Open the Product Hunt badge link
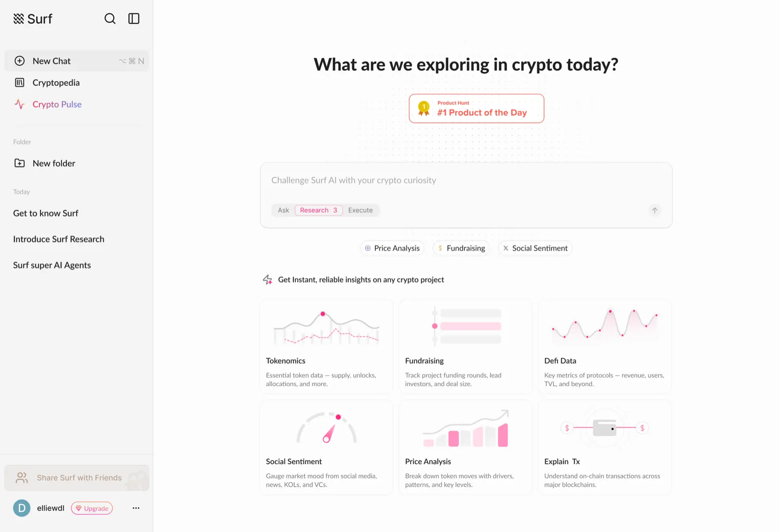Viewport: 780px width, 532px height. tap(476, 108)
